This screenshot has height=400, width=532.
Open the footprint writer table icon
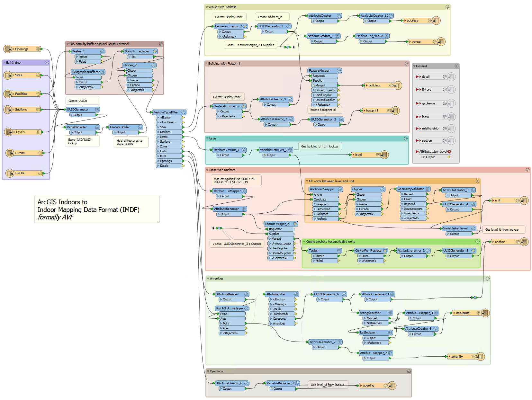point(395,111)
